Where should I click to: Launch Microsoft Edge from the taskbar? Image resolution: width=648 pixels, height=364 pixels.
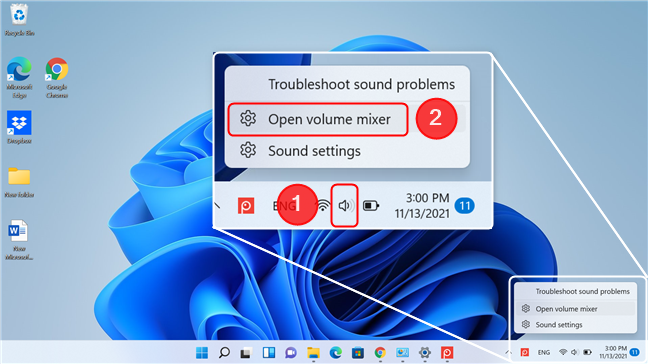coord(336,352)
